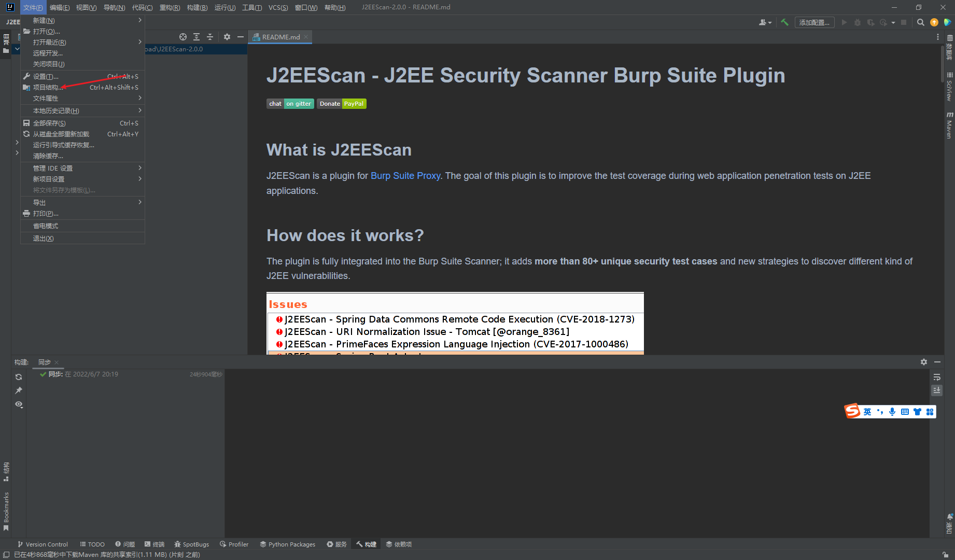Image resolution: width=955 pixels, height=560 pixels.
Task: Open Version Control tool window
Action: [43, 544]
